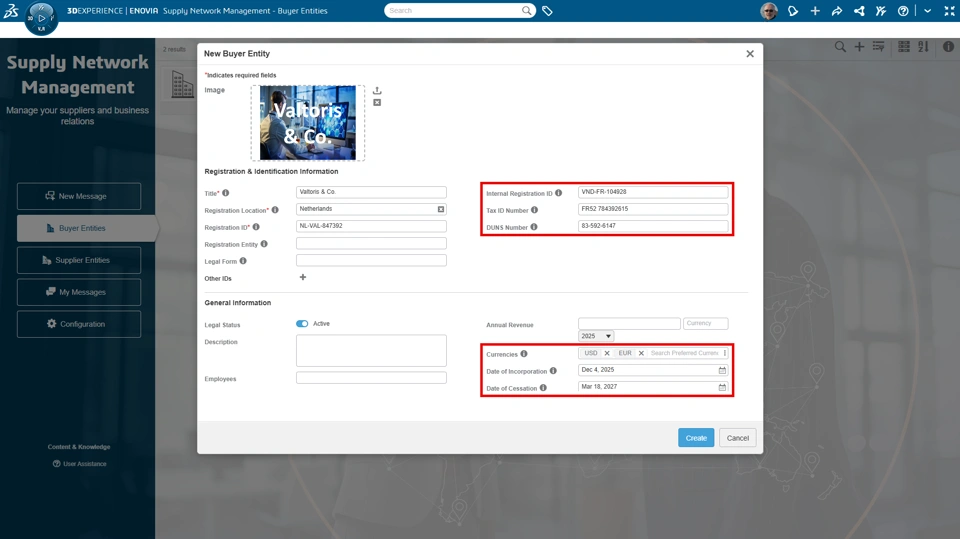Click the Search Preferred Currency field
The width and height of the screenshot is (960, 539).
685,353
